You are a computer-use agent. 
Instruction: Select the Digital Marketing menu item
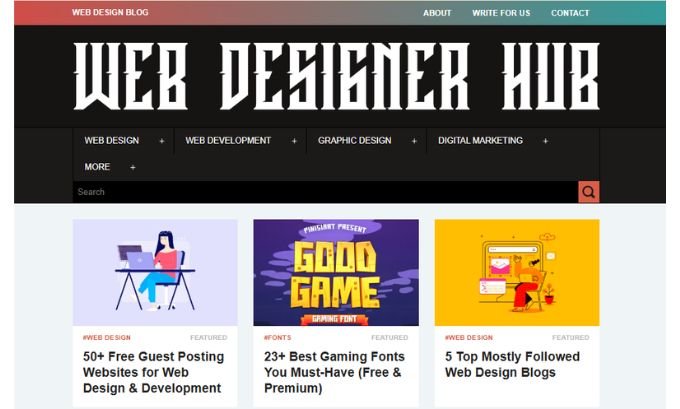(480, 141)
